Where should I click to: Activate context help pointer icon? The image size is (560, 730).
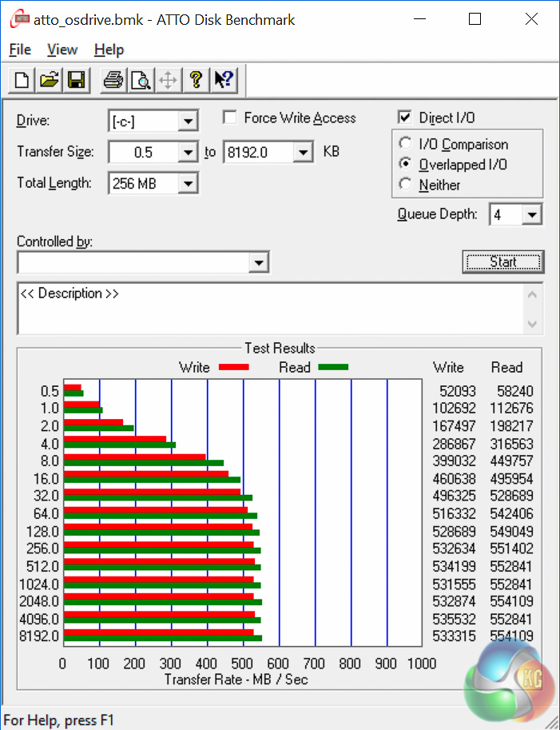[x=224, y=80]
